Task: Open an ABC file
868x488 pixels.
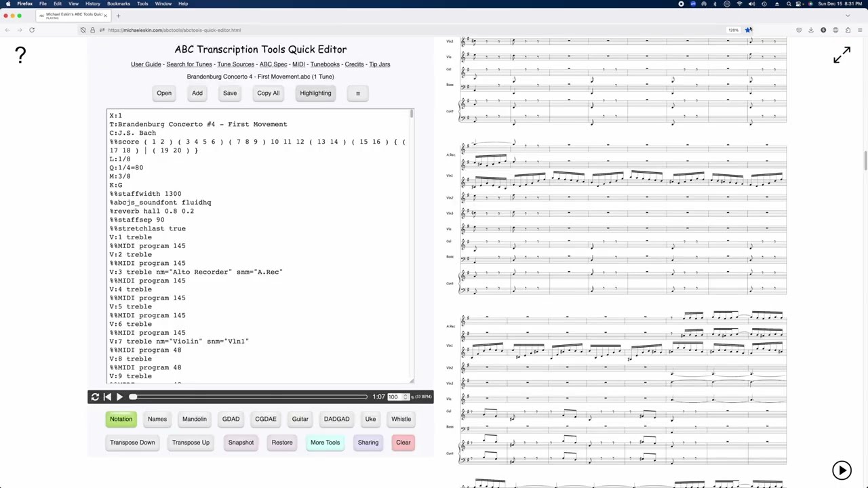Action: (164, 93)
